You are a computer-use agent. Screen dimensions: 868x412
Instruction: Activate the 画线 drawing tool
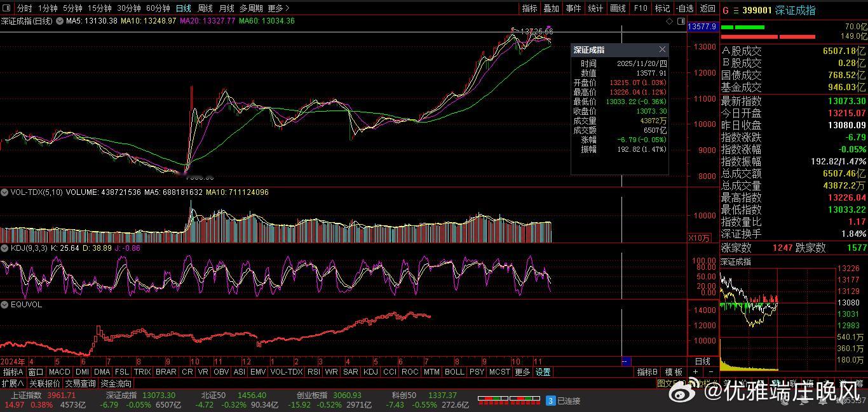click(618, 8)
